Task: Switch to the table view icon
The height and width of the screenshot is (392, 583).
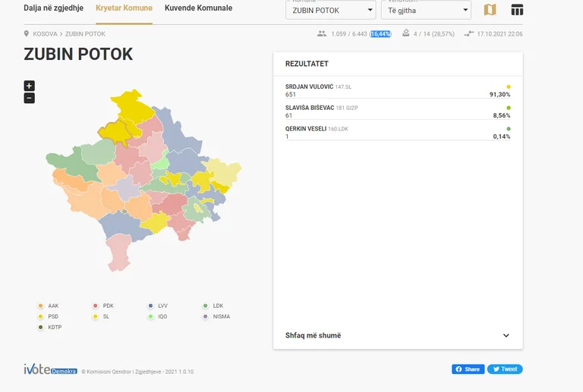Action: [517, 10]
